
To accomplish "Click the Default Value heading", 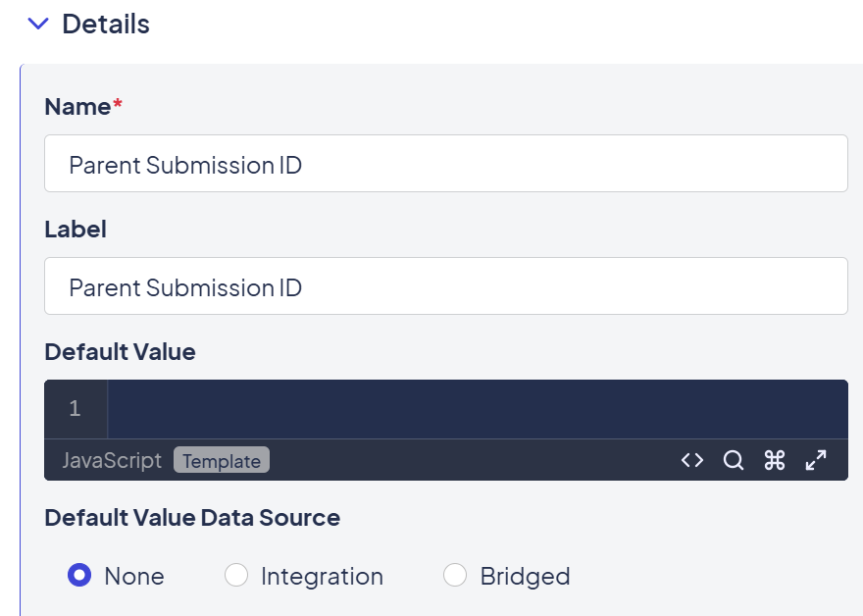I will (120, 352).
